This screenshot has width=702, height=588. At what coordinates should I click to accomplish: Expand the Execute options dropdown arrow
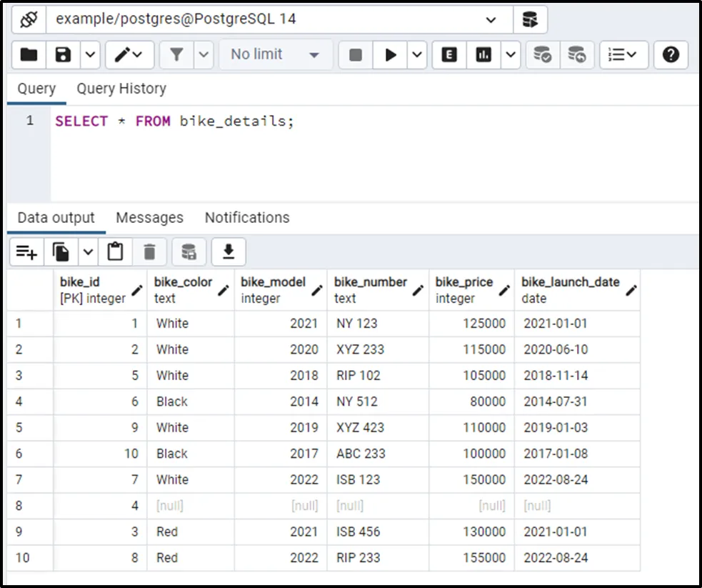click(418, 55)
